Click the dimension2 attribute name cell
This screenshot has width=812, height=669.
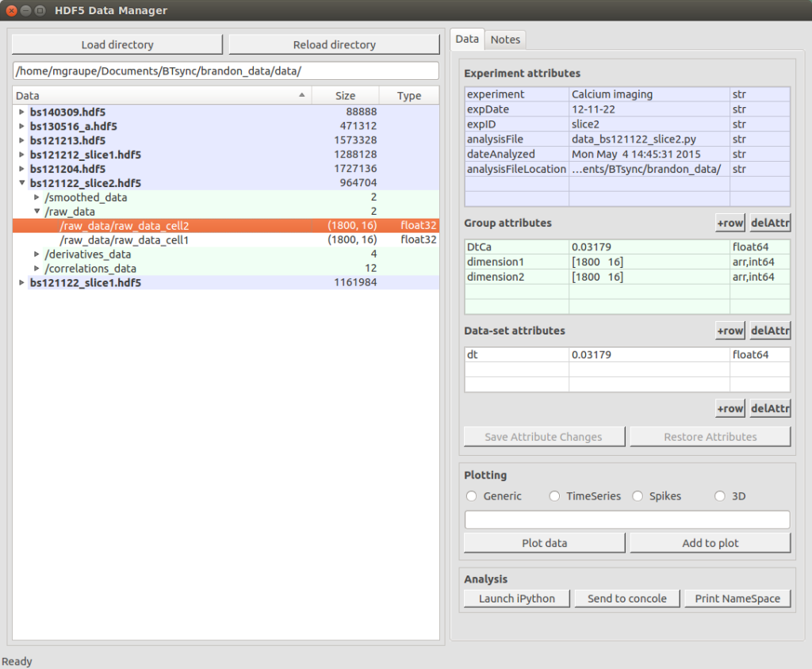click(517, 277)
